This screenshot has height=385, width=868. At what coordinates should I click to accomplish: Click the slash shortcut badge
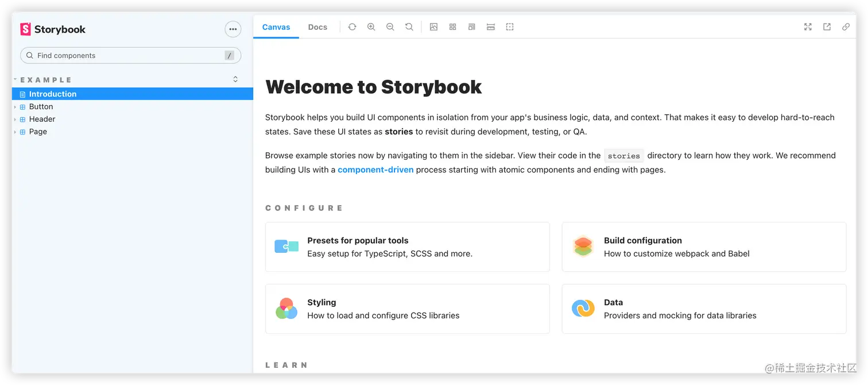tap(230, 56)
